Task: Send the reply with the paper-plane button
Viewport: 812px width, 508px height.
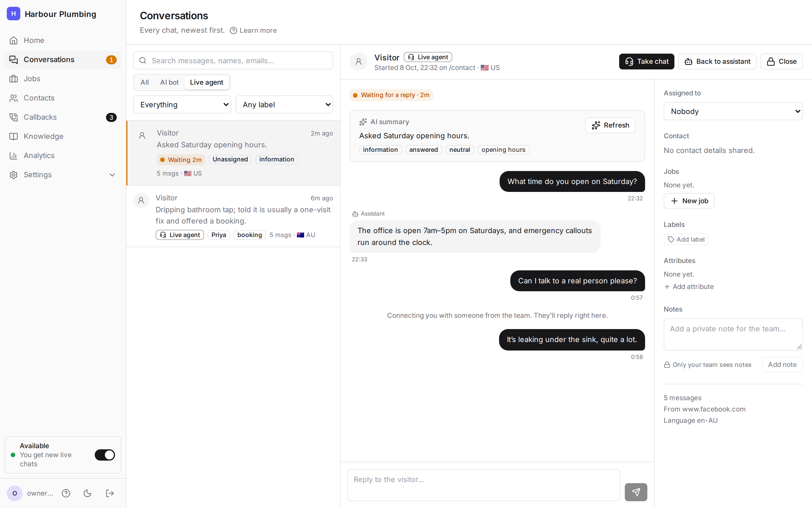Action: 636,492
